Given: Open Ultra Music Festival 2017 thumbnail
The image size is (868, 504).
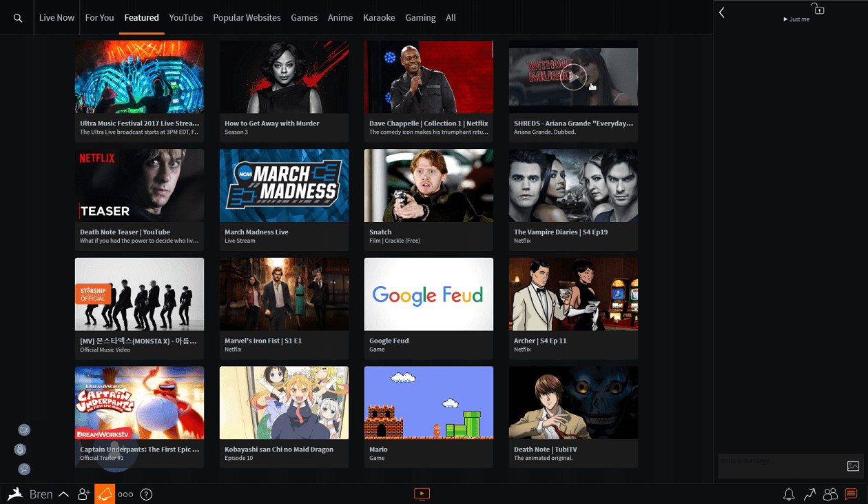Looking at the screenshot, I should click(139, 77).
